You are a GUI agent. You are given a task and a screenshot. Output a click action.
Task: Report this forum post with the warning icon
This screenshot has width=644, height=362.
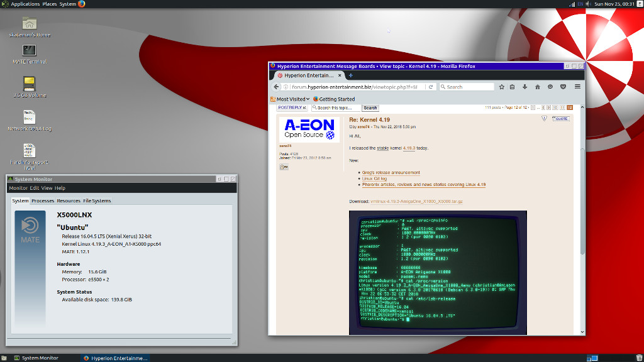(544, 119)
